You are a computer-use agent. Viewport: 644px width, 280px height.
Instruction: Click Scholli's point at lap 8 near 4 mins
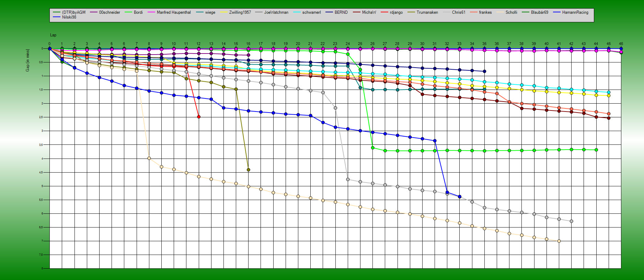tap(149, 158)
